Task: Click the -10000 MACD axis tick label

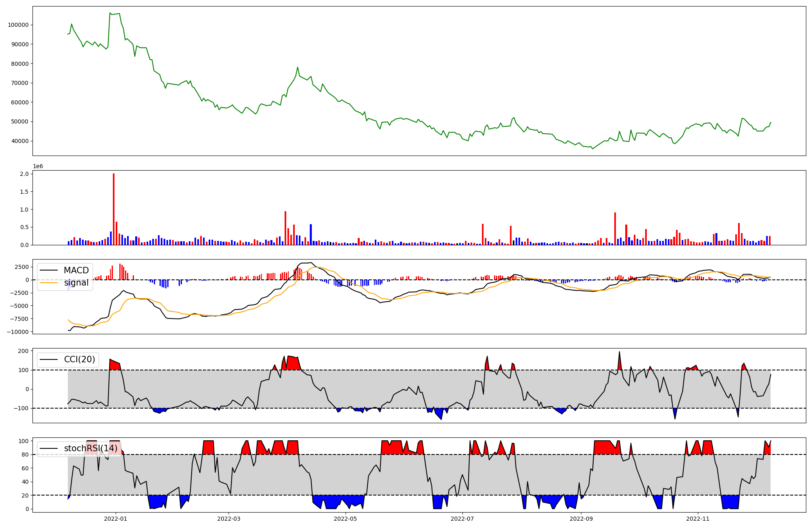Action: tap(17, 332)
